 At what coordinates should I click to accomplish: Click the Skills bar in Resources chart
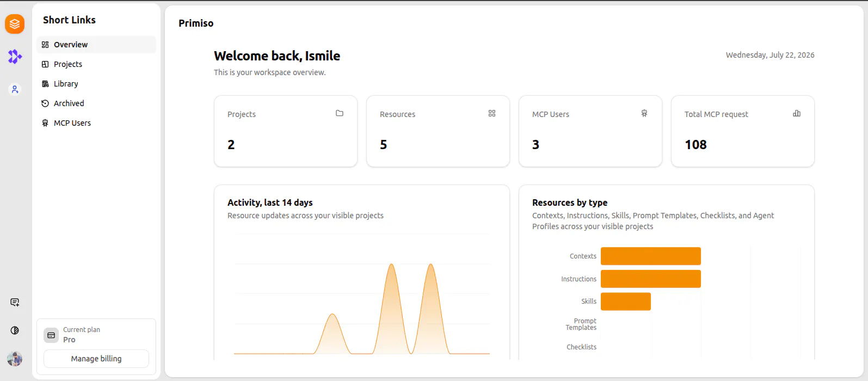[626, 302]
